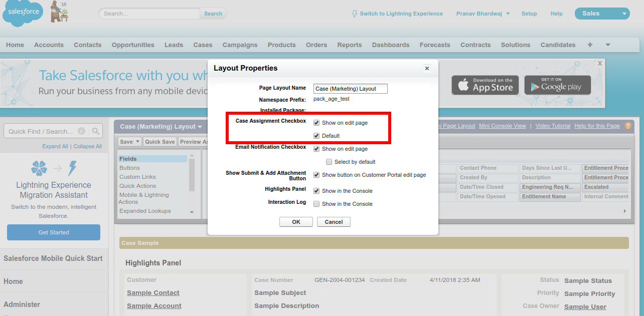Open the Opportunities tab

pyautogui.click(x=133, y=45)
